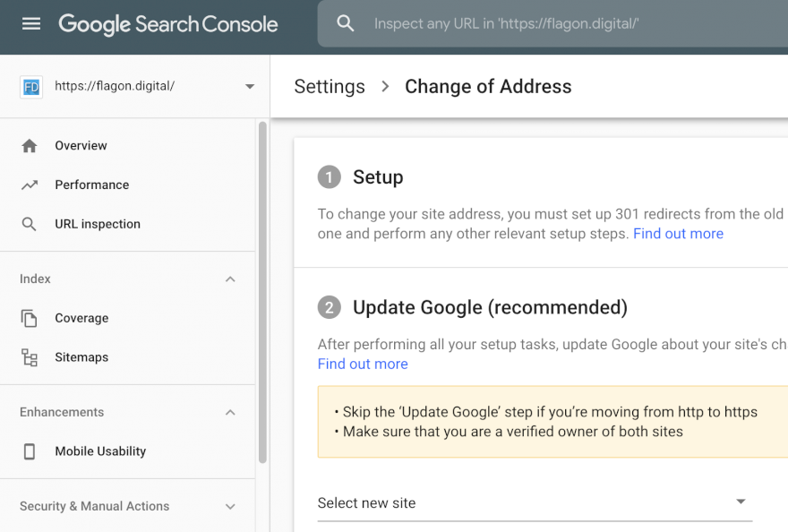Open the property selector dropdown arrow
Viewport: 788px width, 532px height.
click(x=250, y=87)
